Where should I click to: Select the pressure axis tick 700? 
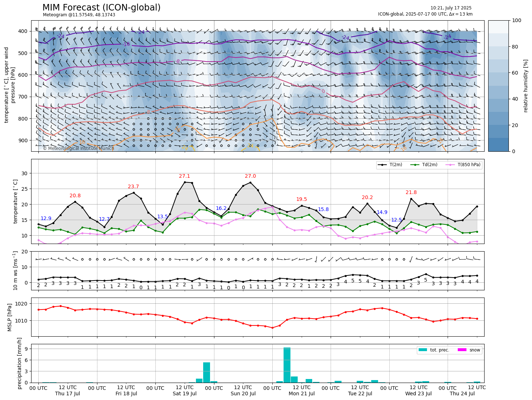pos(23,97)
